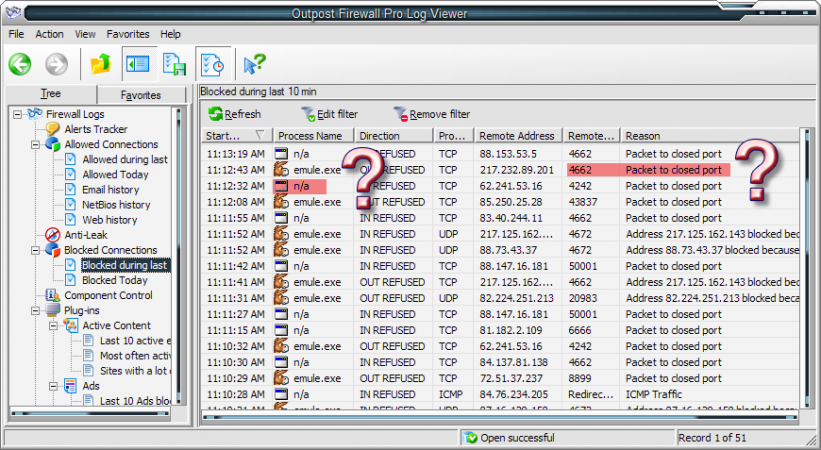821x450 pixels.
Task: Select Email history tree item
Action: tap(110, 190)
